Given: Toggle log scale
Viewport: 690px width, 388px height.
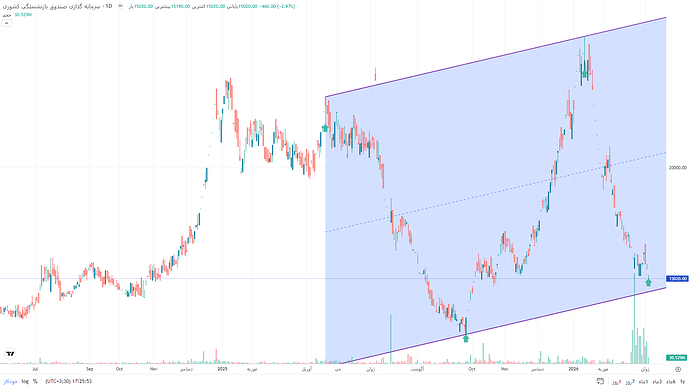Looking at the screenshot, I should tap(25, 381).
